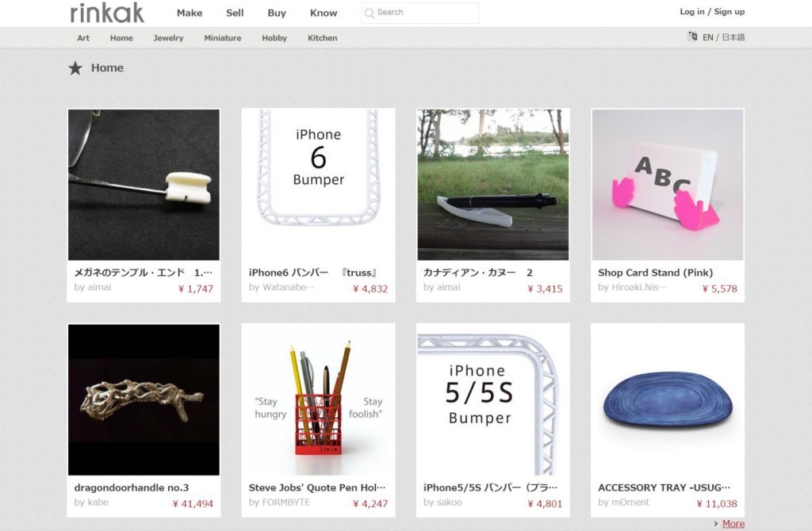Open the Make menu
This screenshot has height=531, width=812.
[x=190, y=13]
